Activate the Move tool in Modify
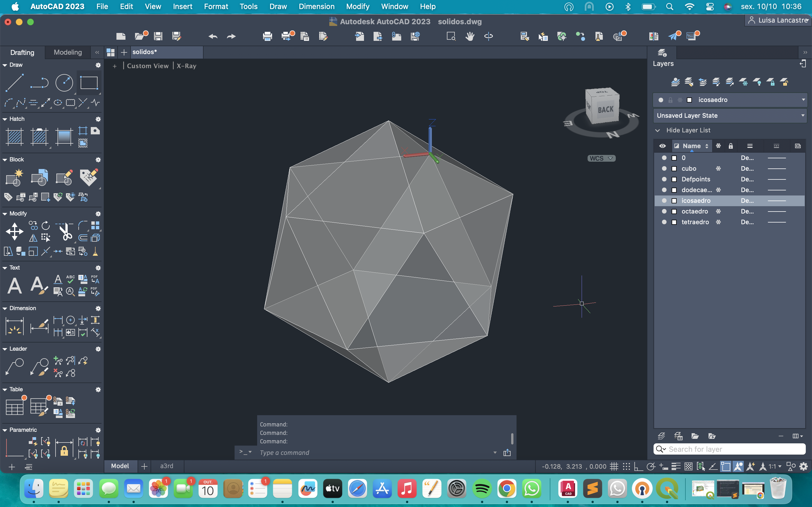The height and width of the screenshot is (507, 812). (14, 232)
